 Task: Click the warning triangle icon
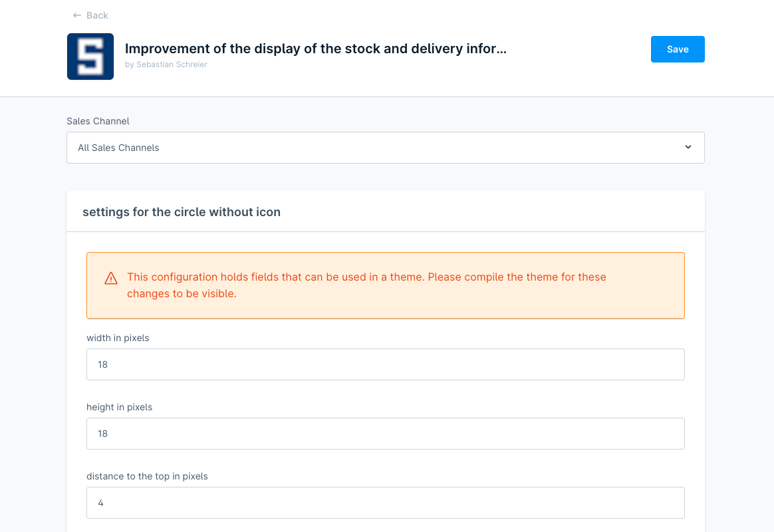pyautogui.click(x=111, y=279)
